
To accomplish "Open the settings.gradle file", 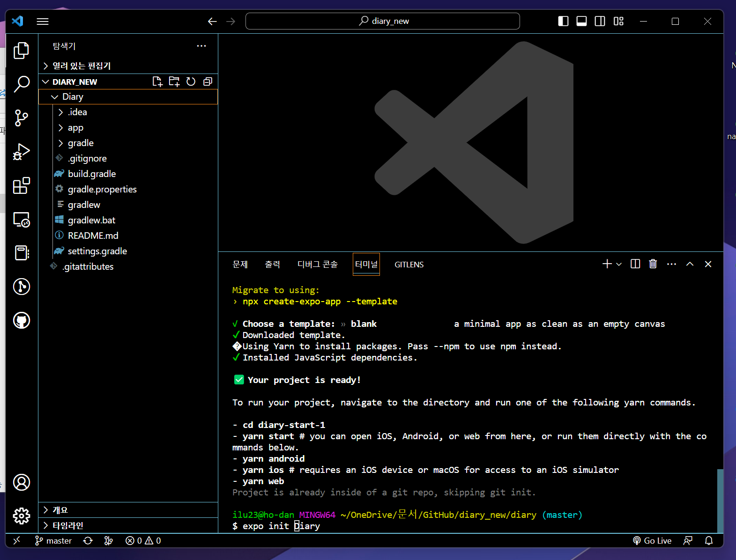I will [x=128, y=251].
